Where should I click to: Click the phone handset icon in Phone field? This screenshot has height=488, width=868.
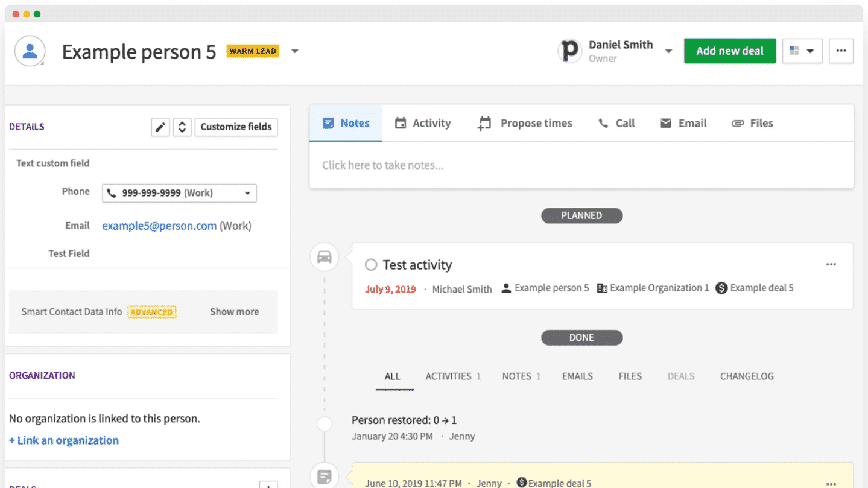click(x=112, y=193)
